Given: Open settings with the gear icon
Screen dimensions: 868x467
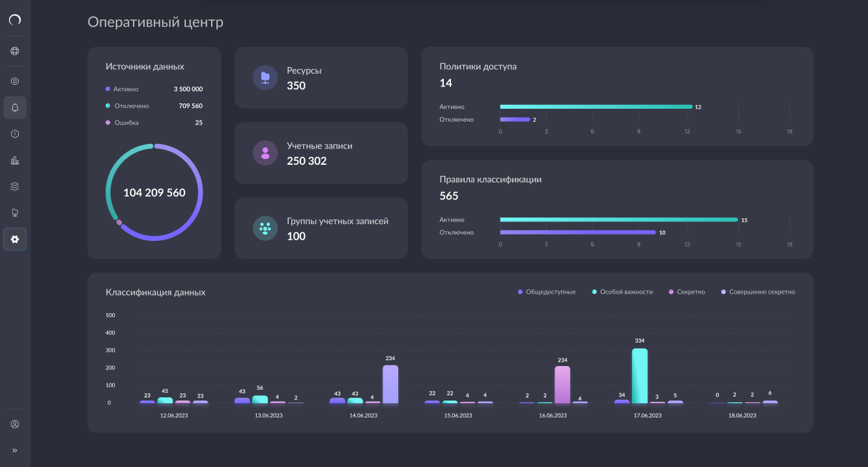Looking at the screenshot, I should click(x=15, y=239).
